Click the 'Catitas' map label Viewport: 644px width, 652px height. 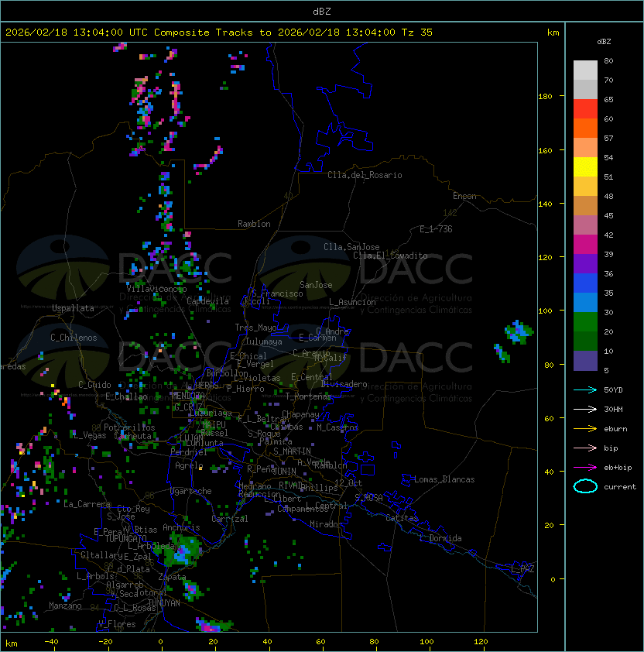pos(402,518)
